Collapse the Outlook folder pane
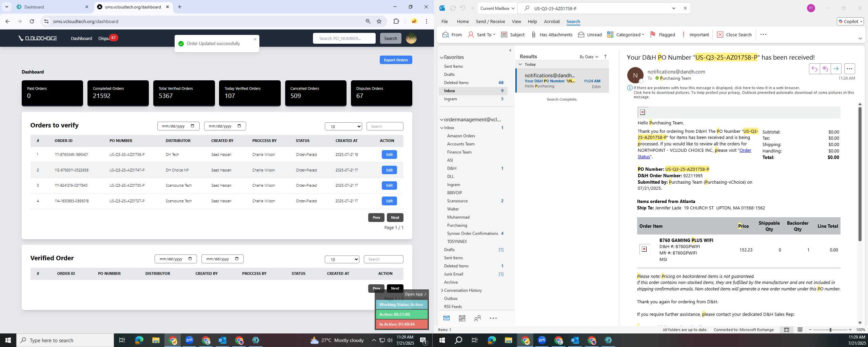The image size is (868, 347). tap(510, 50)
